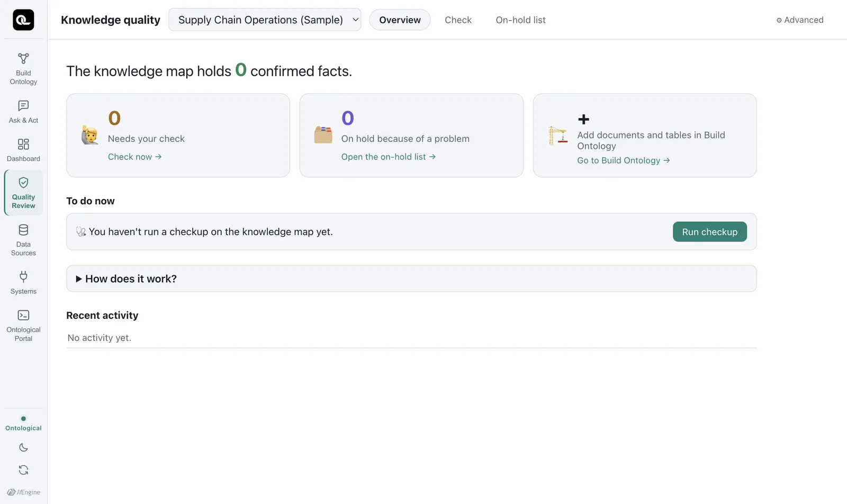Follow Go to Build Ontology link
This screenshot has height=504, width=847.
623,160
